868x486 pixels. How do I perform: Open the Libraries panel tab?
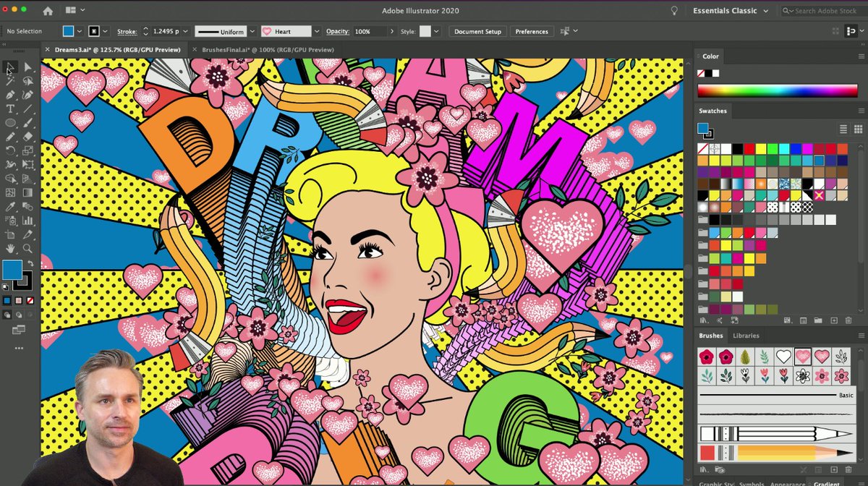point(746,336)
